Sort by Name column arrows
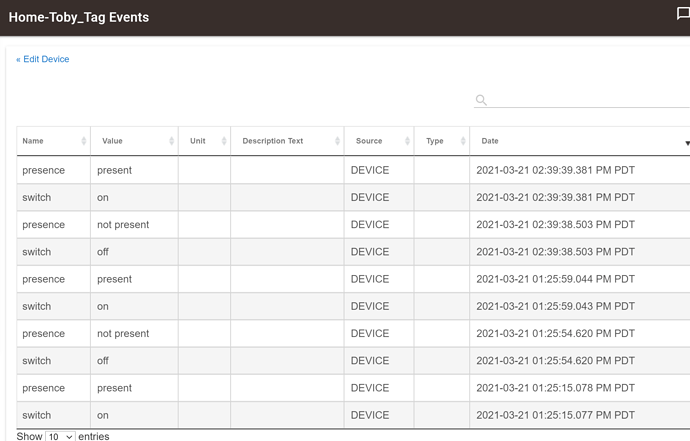This screenshot has width=690, height=441. point(83,142)
